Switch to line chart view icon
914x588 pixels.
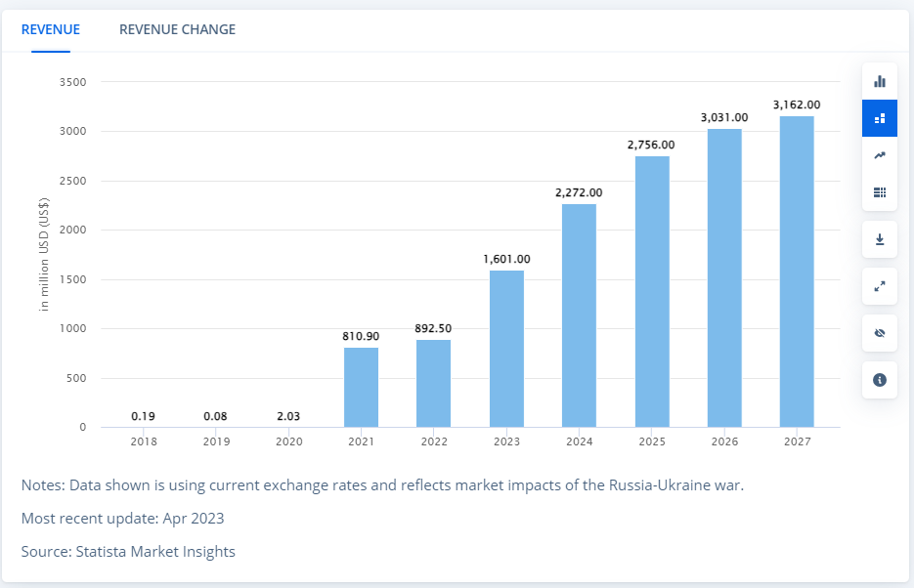(x=880, y=155)
